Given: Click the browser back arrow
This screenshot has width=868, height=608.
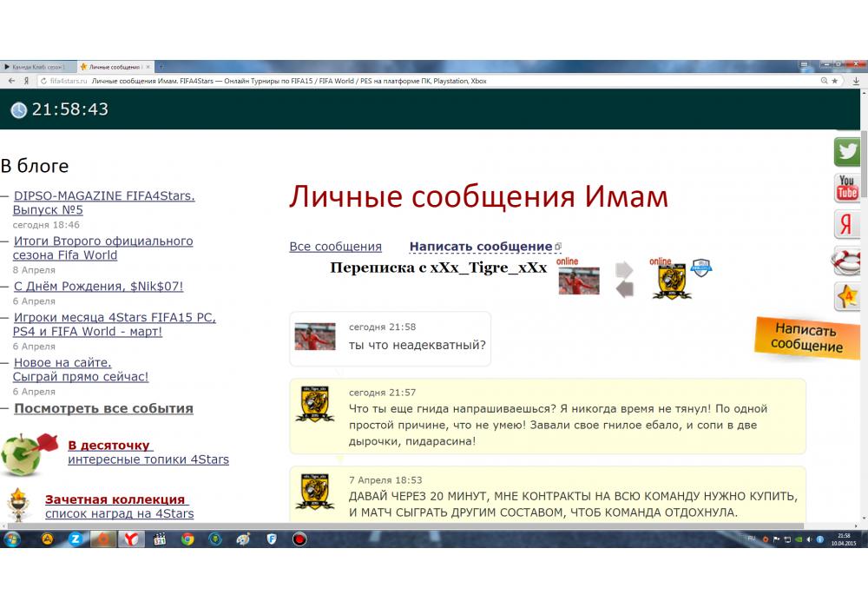Looking at the screenshot, I should click(11, 81).
